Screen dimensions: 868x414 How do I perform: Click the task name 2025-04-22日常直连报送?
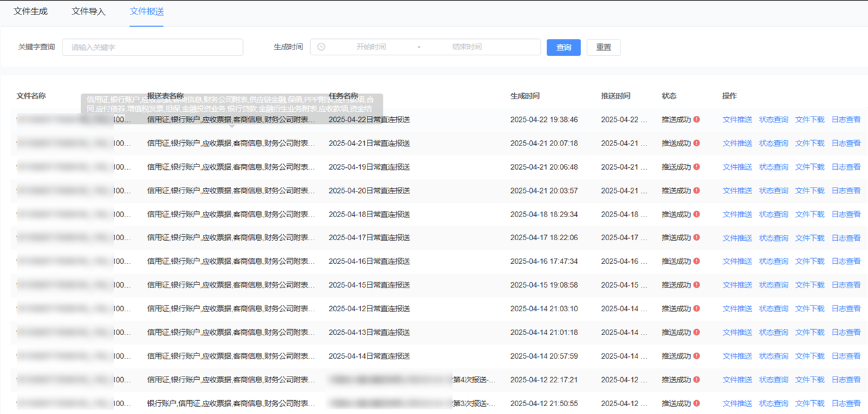pos(369,120)
